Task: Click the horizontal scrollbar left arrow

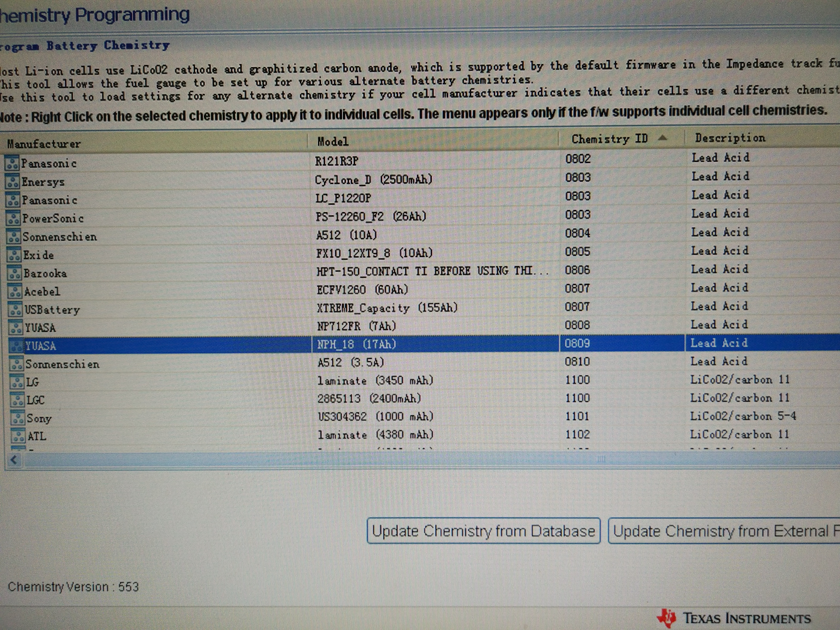Action: pyautogui.click(x=14, y=460)
